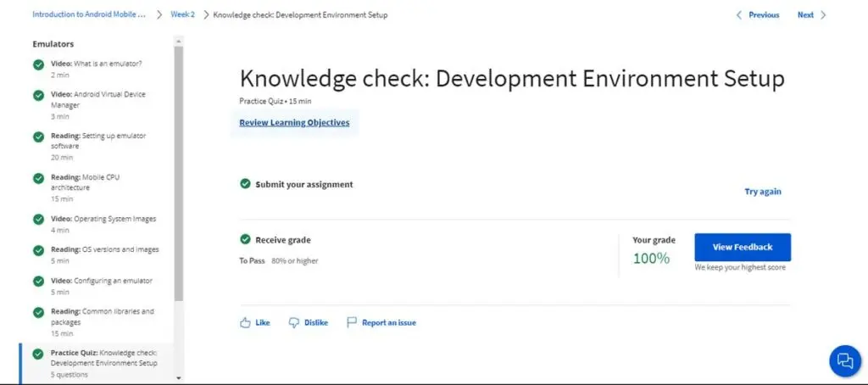Viewport: 868px width, 385px height.
Task: Click checkmark next to Receive grade
Action: coord(245,239)
